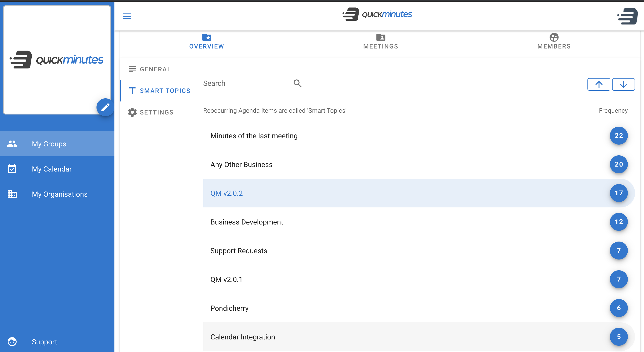Click the QuickMinutes group image thumbnail
This screenshot has height=352, width=644.
click(x=57, y=60)
